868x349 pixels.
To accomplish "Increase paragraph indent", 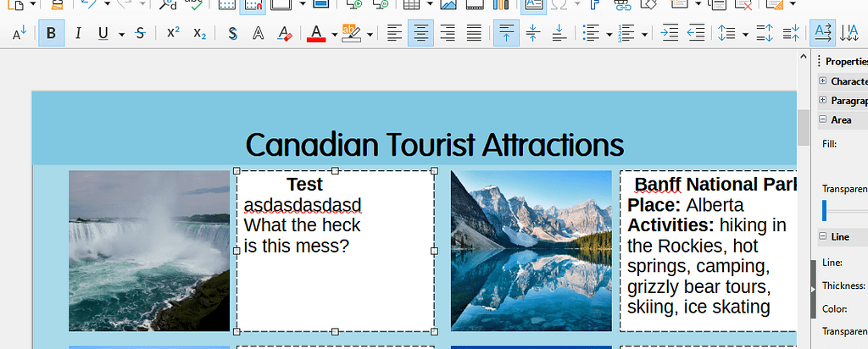I will click(x=669, y=33).
